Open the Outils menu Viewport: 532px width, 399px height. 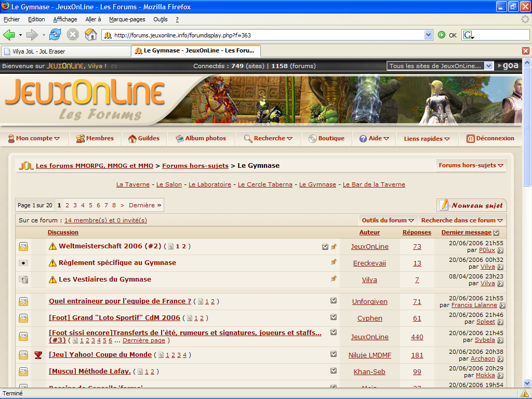point(161,19)
